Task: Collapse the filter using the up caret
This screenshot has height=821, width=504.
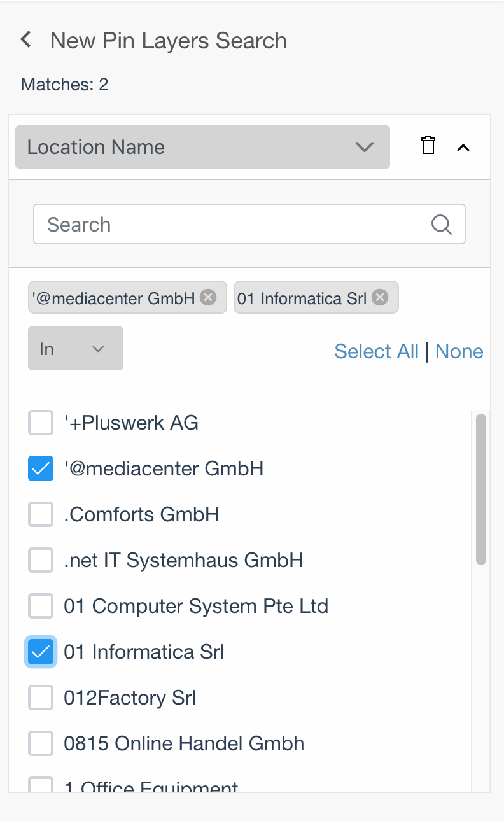Action: 463,148
